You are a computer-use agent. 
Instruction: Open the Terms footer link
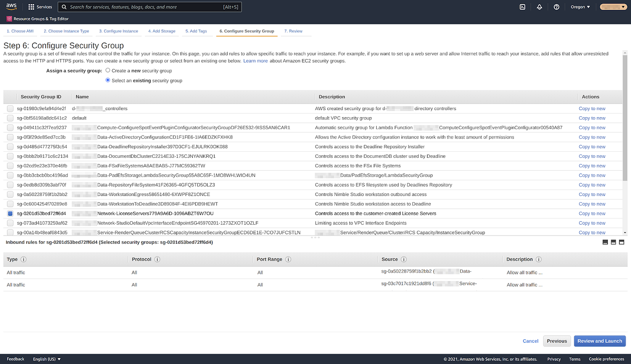click(575, 359)
